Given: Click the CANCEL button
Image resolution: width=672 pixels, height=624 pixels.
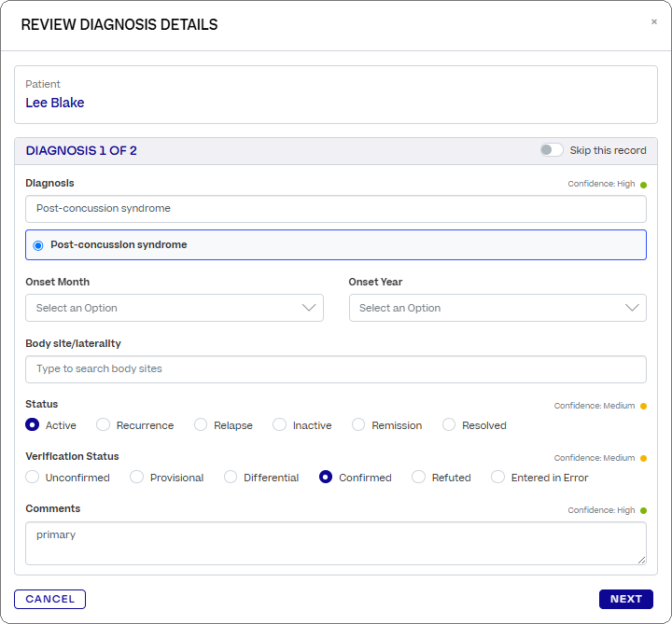Looking at the screenshot, I should (x=49, y=599).
